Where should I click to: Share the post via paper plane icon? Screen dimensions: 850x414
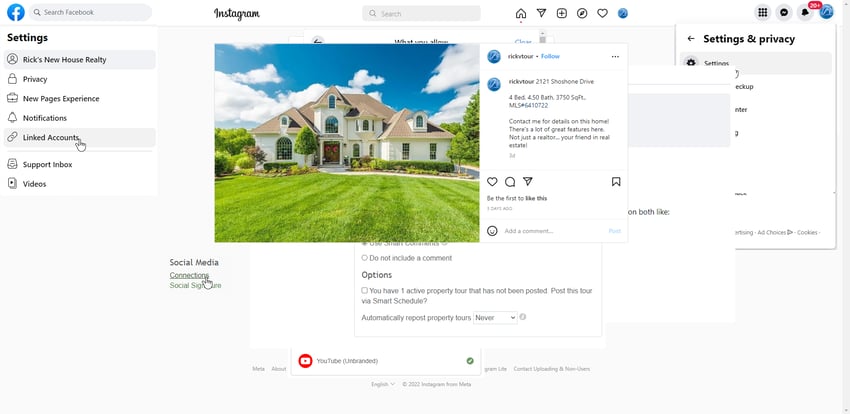(x=527, y=182)
